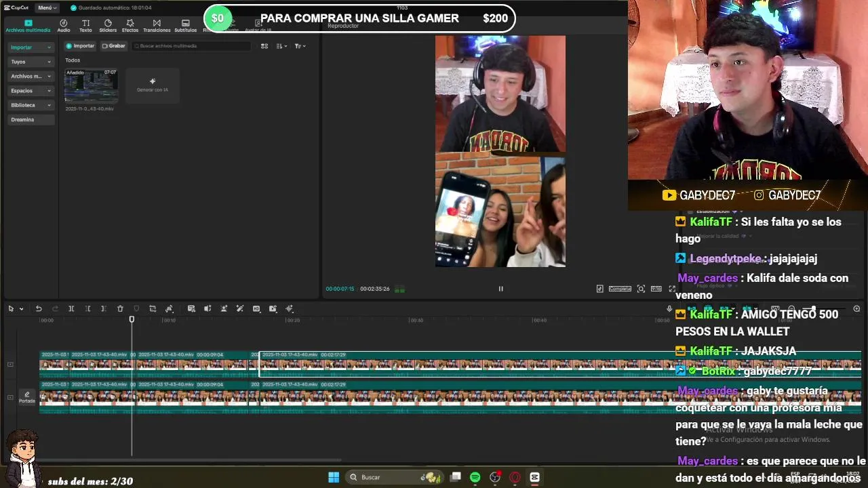Open the Efectos tab
Screen dimensions: 868x488
130,26
